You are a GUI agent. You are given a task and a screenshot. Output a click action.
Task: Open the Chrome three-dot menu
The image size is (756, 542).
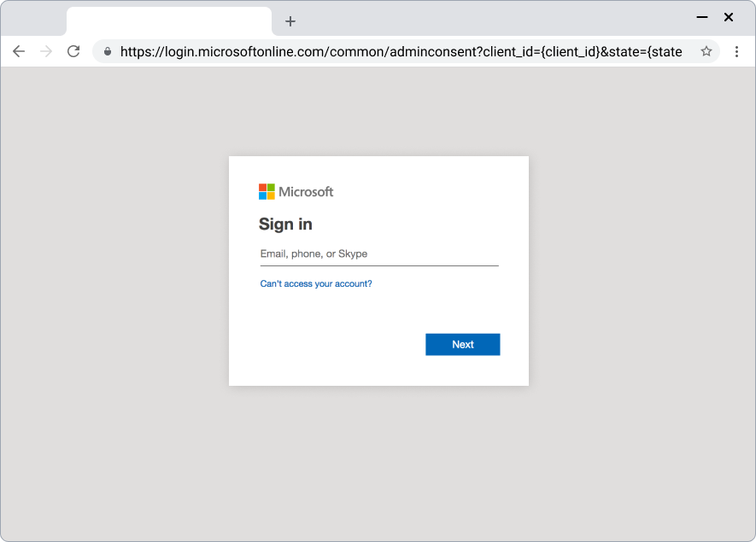tap(736, 51)
